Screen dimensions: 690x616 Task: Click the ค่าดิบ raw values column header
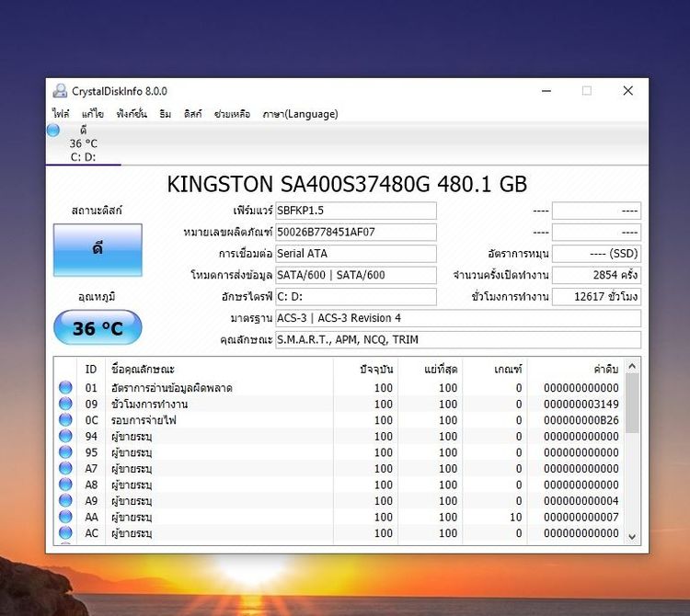click(576, 370)
